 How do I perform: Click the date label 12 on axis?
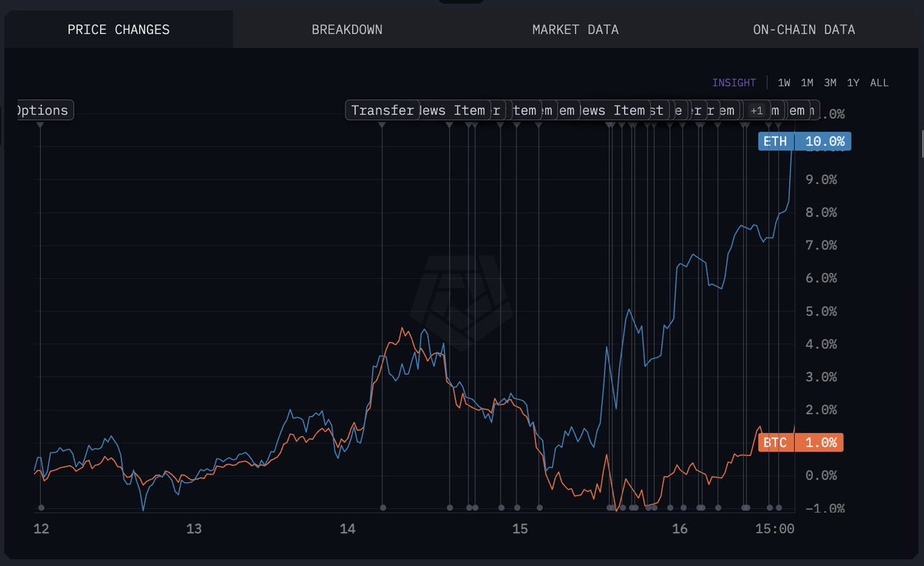coord(41,529)
